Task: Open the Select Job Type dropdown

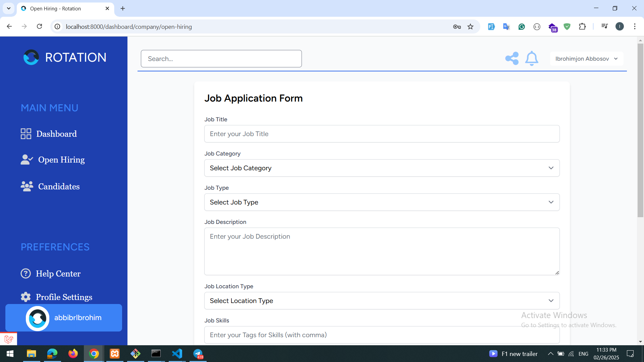Action: pos(382,202)
